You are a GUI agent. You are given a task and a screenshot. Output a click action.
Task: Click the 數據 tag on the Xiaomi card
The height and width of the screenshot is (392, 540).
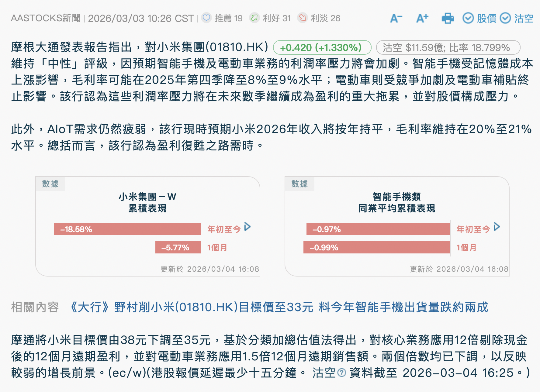click(50, 184)
